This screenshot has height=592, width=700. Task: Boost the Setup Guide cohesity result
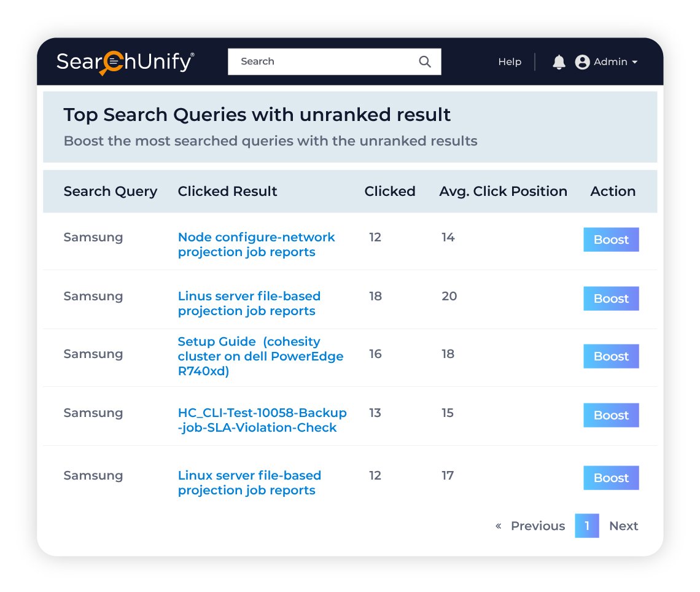pyautogui.click(x=611, y=356)
